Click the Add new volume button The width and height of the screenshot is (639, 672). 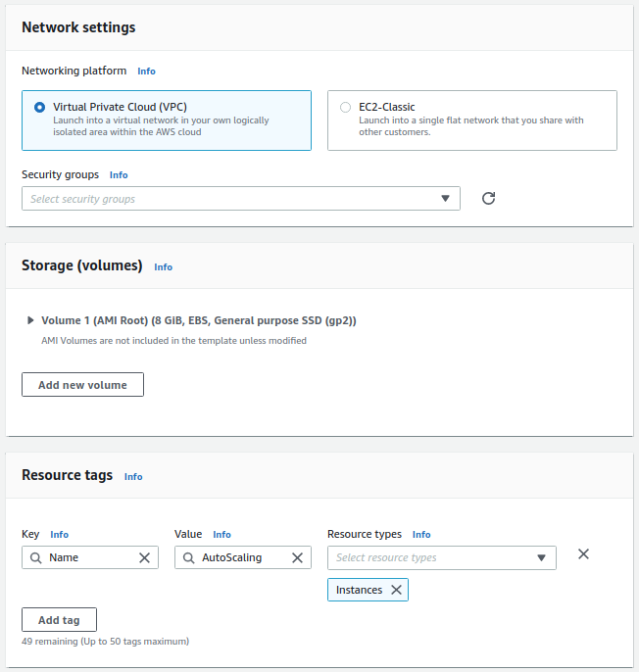pyautogui.click(x=82, y=385)
